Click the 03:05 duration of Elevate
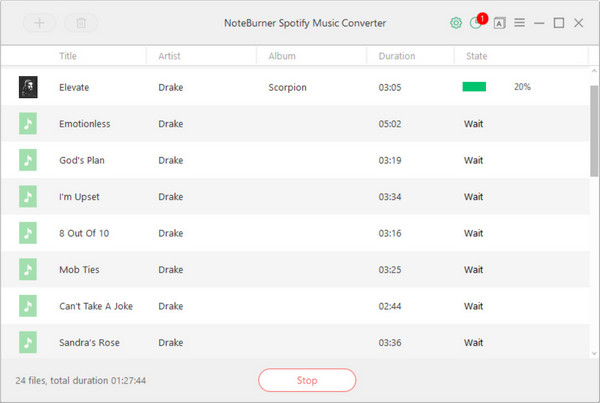600x403 pixels. 390,87
